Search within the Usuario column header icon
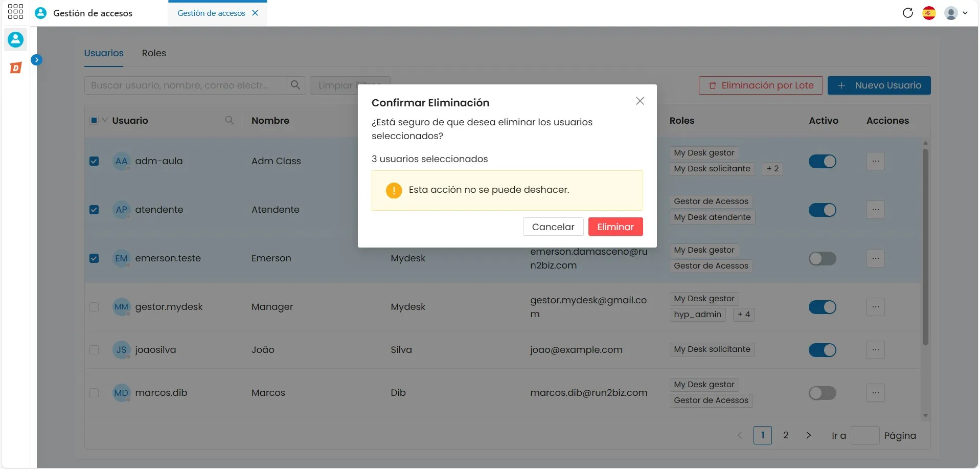This screenshot has height=469, width=980. coord(230,120)
